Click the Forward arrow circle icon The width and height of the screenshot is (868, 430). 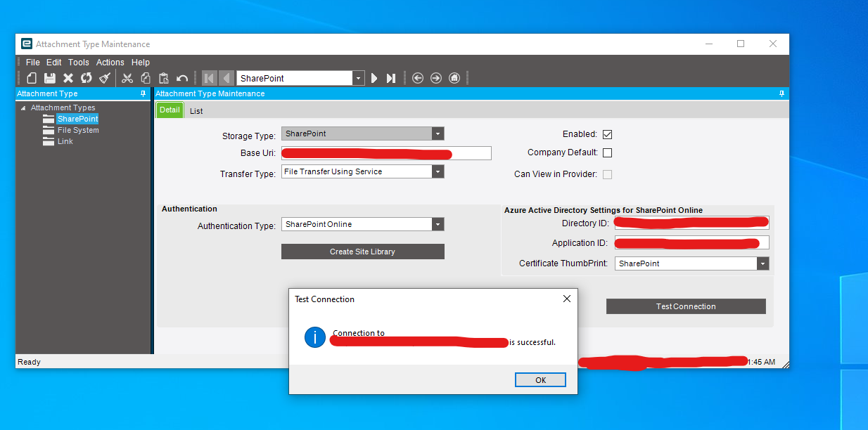(436, 78)
